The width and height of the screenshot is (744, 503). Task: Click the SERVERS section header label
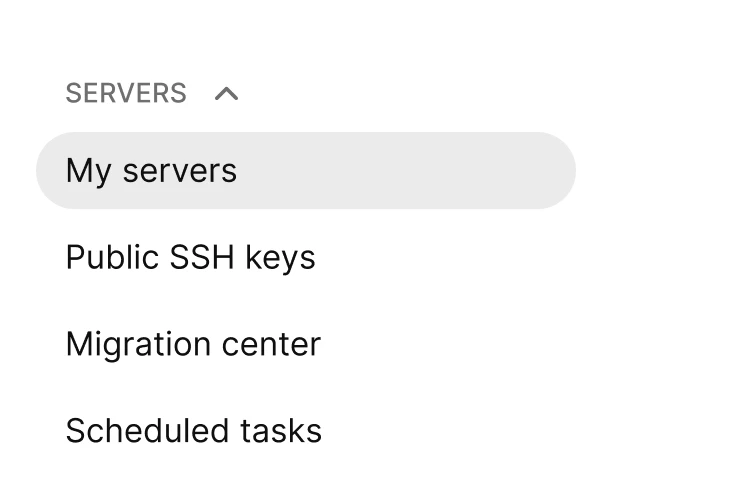pos(126,94)
